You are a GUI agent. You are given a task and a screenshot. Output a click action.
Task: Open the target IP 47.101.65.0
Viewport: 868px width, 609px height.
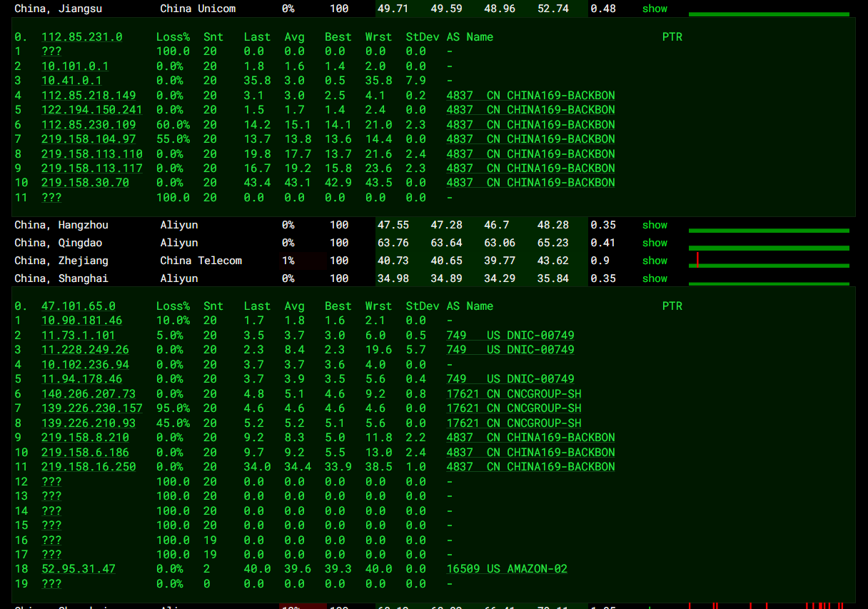pyautogui.click(x=78, y=306)
